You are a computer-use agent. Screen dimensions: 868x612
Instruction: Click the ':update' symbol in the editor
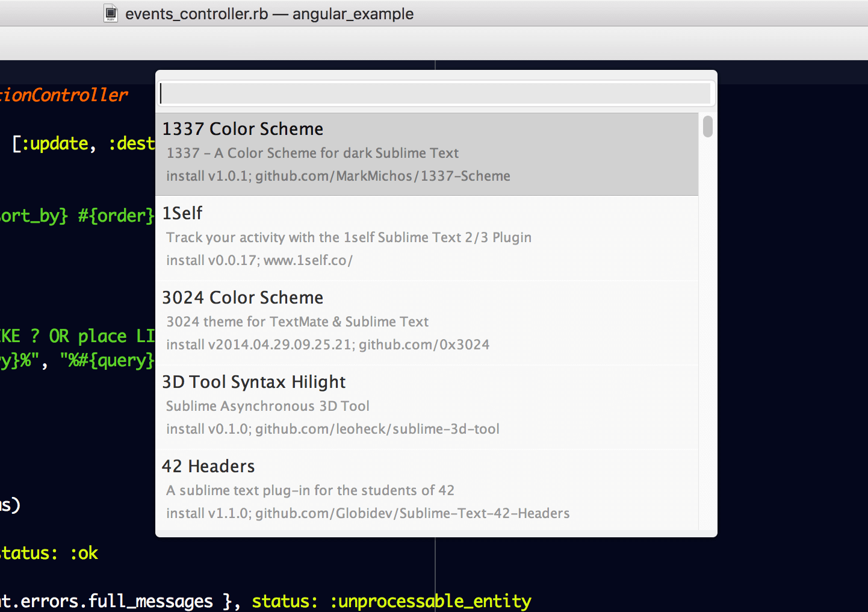[55, 143]
